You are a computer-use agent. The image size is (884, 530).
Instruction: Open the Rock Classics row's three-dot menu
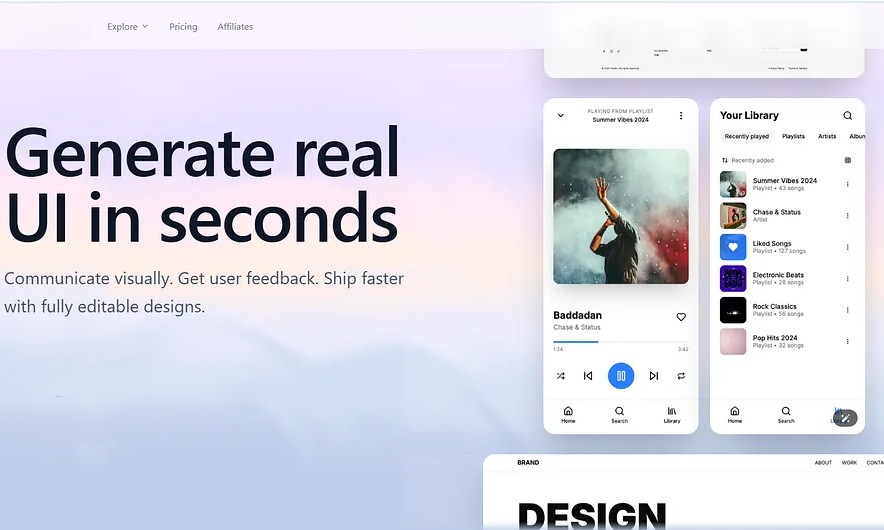pyautogui.click(x=848, y=310)
